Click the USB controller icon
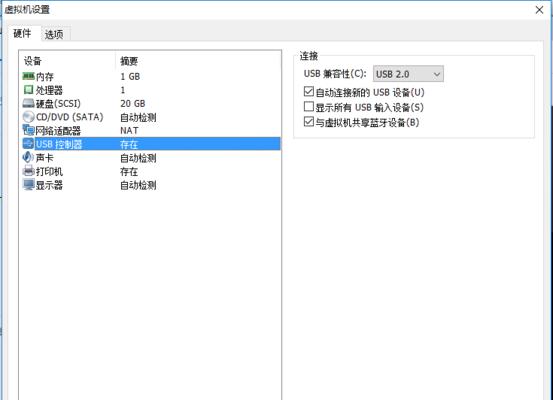Image resolution: width=553 pixels, height=400 pixels. click(28, 144)
